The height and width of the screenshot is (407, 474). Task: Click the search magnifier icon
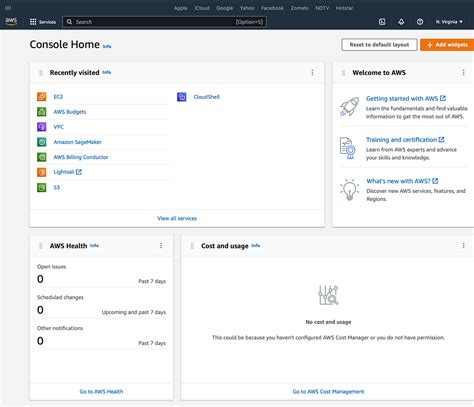[x=69, y=22]
